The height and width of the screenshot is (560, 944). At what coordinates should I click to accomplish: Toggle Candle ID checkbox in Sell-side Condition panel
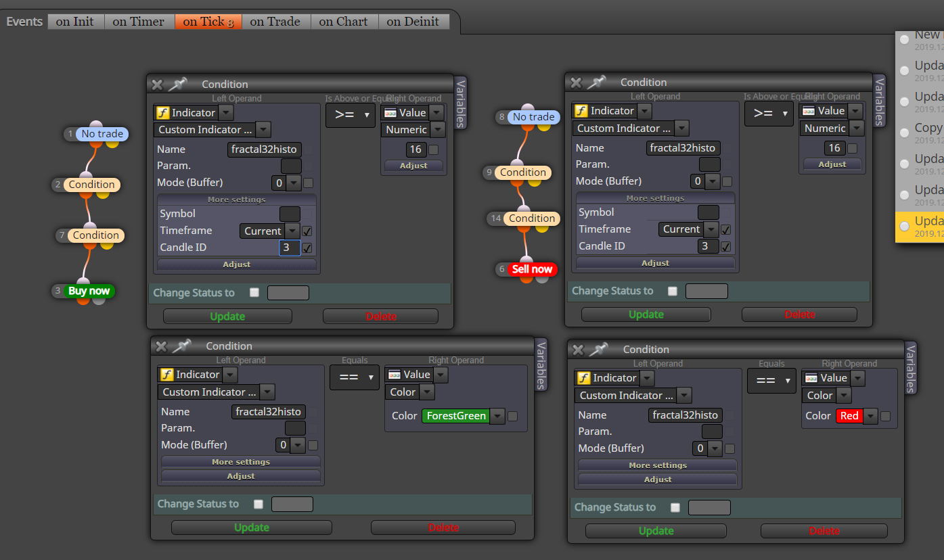(726, 247)
